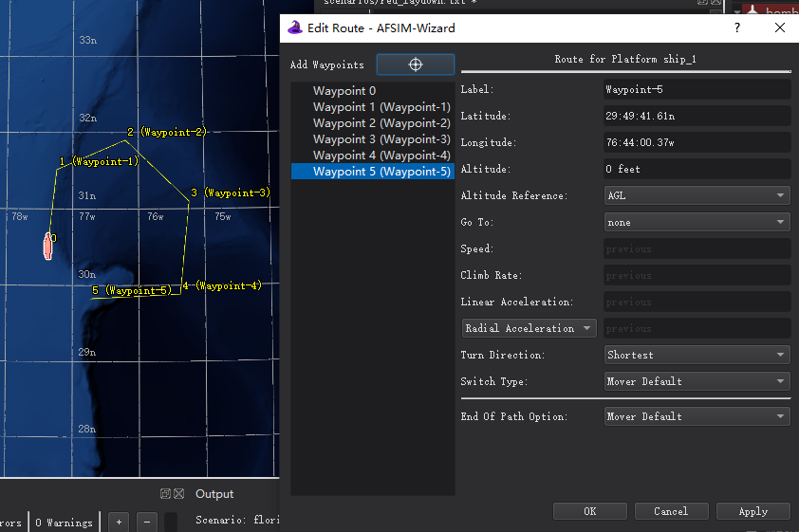Click map label 3 (Waypoint-3)

(231, 193)
